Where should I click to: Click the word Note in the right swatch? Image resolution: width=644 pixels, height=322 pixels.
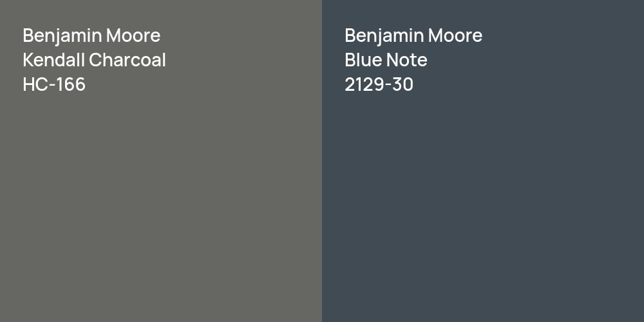pos(406,60)
